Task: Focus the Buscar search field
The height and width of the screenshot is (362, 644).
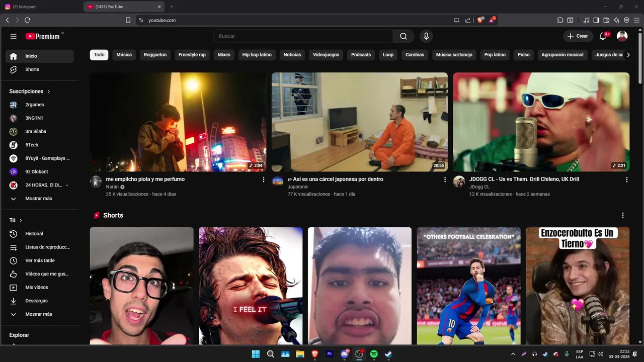Action: tap(303, 36)
